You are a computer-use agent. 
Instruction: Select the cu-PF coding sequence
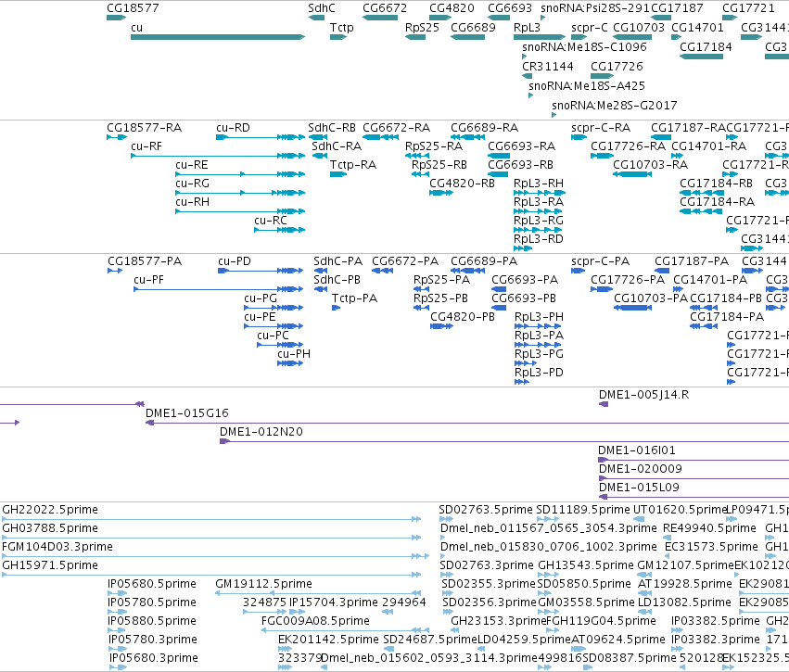coord(219,289)
